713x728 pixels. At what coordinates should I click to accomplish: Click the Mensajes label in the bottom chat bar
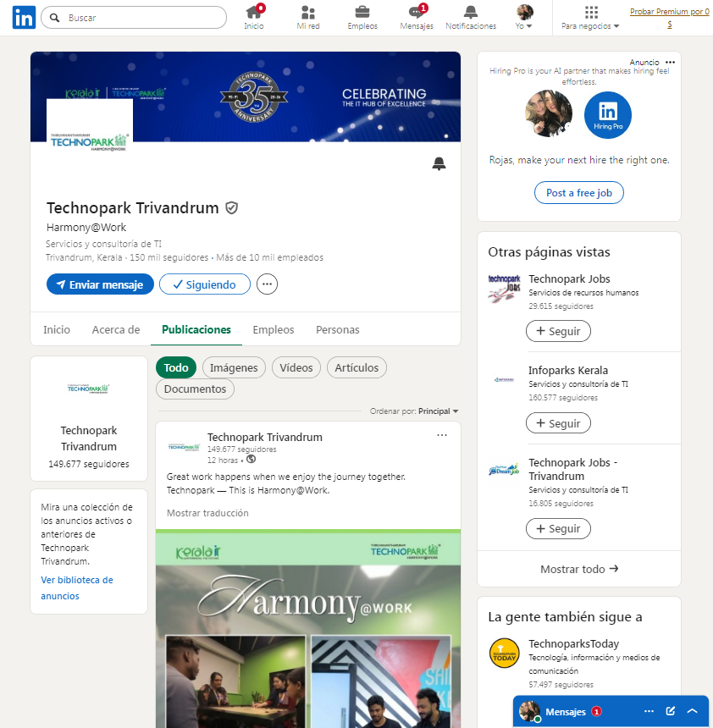point(566,711)
